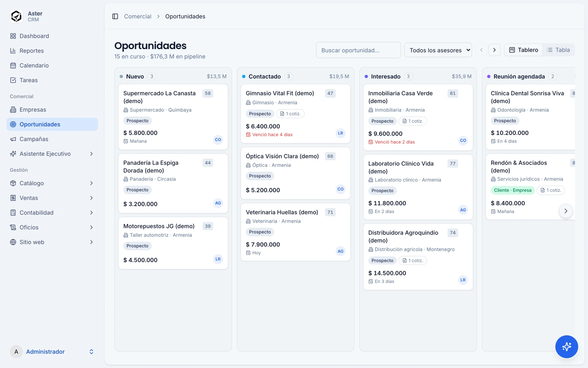This screenshot has height=368, width=588.
Task: Click CO avatar on Óptica Visión Clara
Action: 341,189
